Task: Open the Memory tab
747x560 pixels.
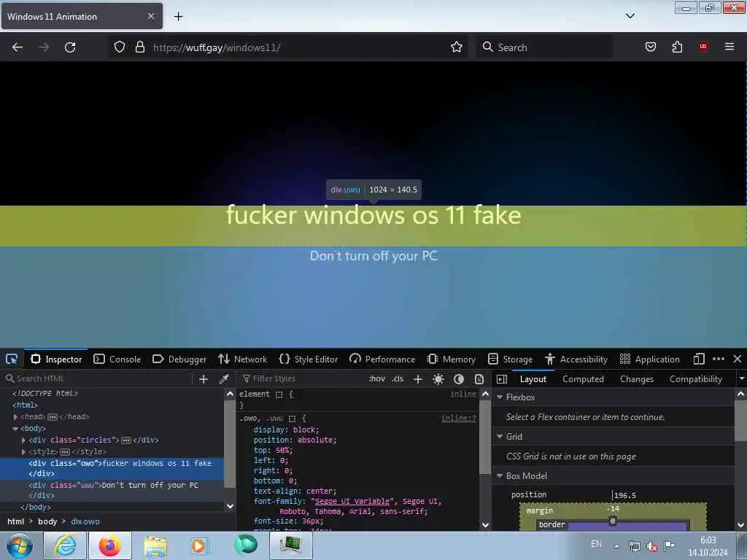Action: 452,359
